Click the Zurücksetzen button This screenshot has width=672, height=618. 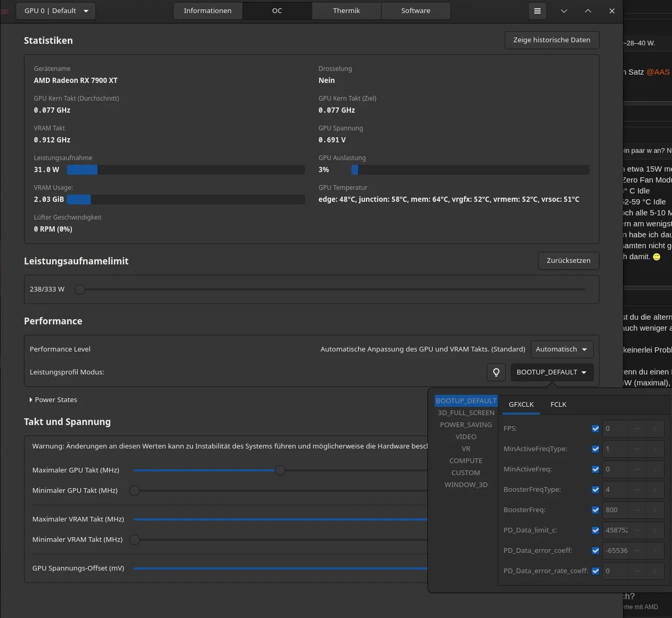[x=568, y=261]
